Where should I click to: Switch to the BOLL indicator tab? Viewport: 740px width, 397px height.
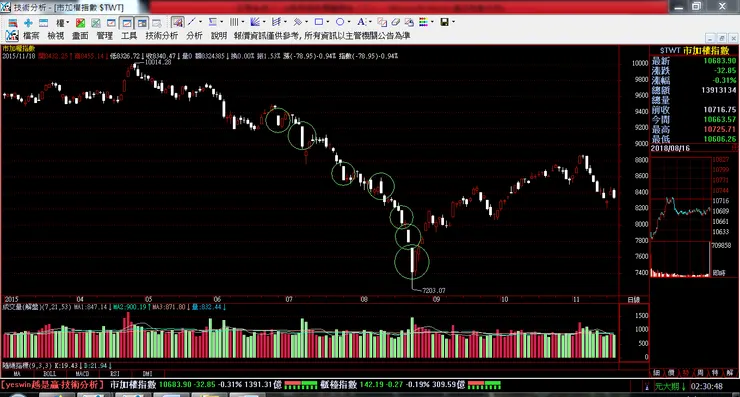pyautogui.click(x=50, y=373)
